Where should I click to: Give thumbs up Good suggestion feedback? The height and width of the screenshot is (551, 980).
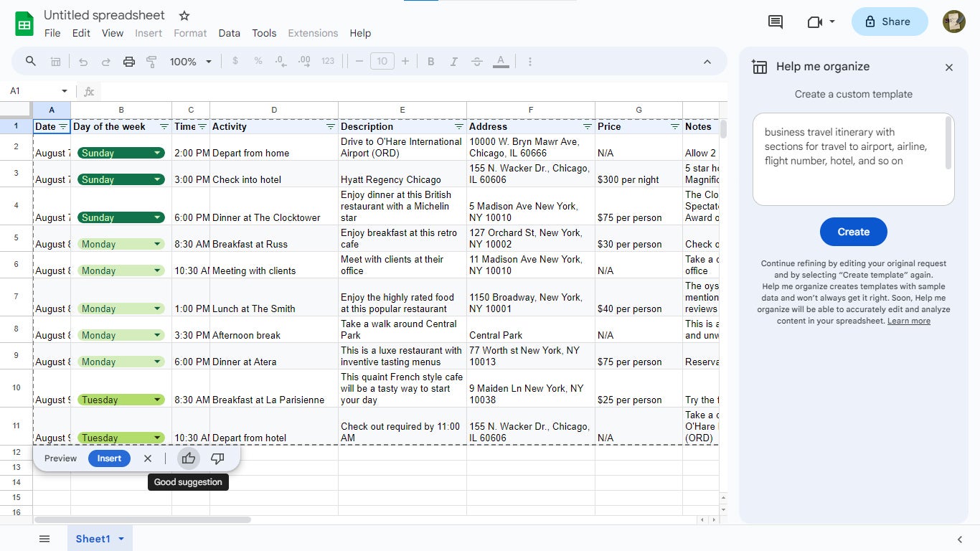click(x=189, y=458)
